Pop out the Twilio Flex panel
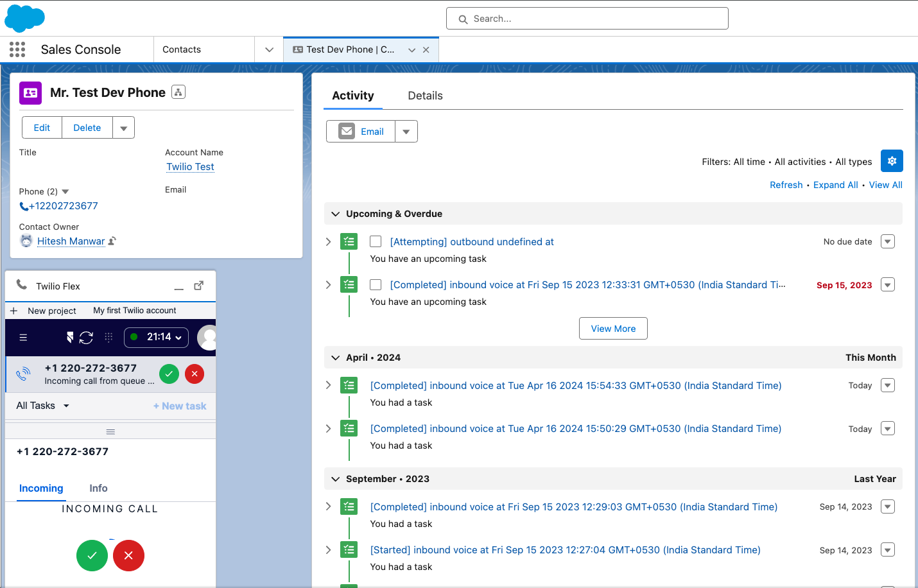 click(x=199, y=286)
